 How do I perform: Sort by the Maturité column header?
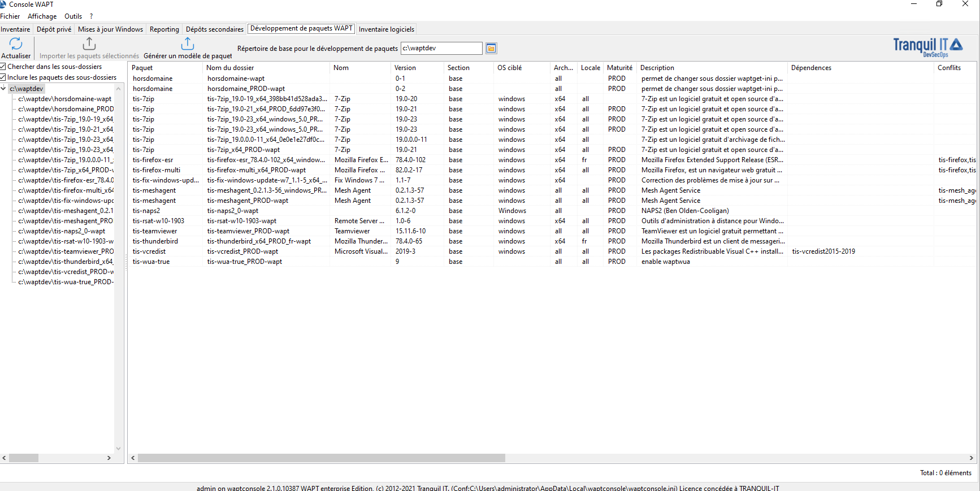(x=620, y=68)
